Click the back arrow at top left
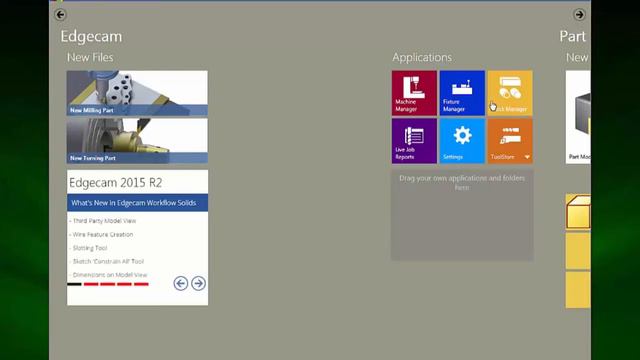Screen dimensions: 640x360 (60, 15)
